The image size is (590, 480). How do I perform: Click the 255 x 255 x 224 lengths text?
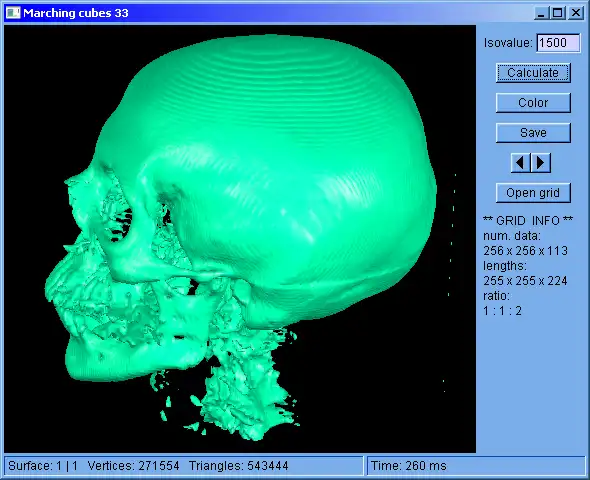point(525,281)
